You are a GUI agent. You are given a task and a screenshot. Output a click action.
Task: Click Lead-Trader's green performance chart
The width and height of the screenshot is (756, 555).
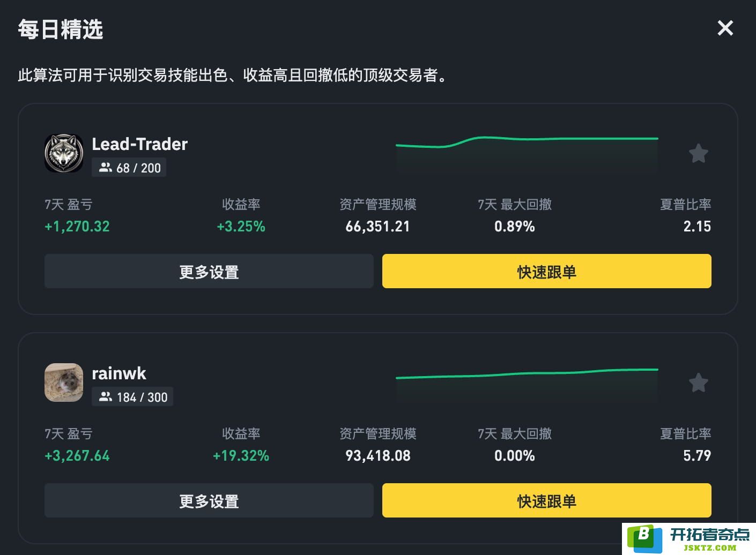[527, 153]
